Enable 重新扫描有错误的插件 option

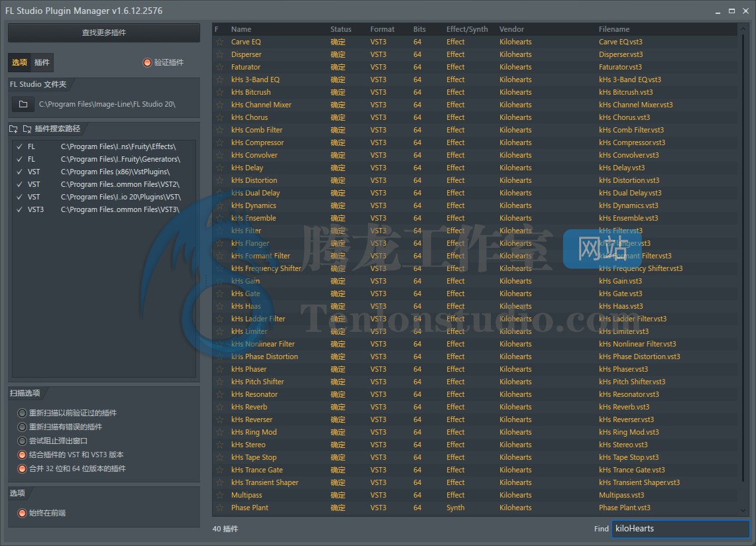pyautogui.click(x=22, y=427)
